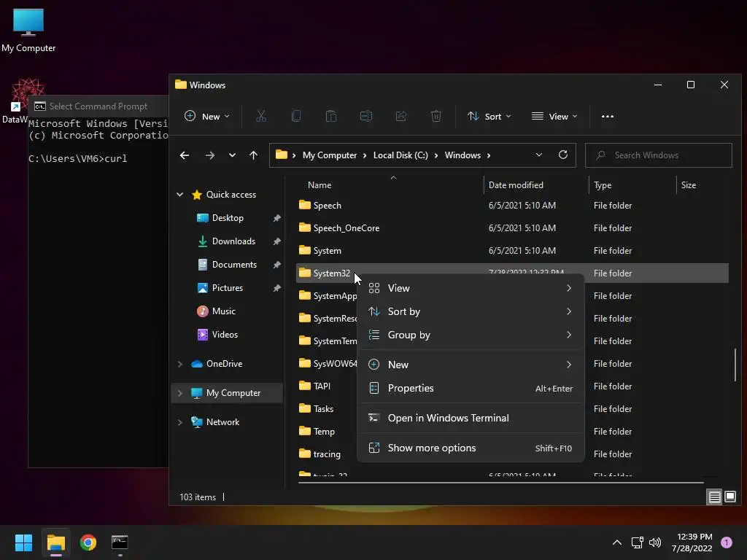The height and width of the screenshot is (560, 747).
Task: Open recent locations dropdown arrow
Action: pyautogui.click(x=232, y=155)
